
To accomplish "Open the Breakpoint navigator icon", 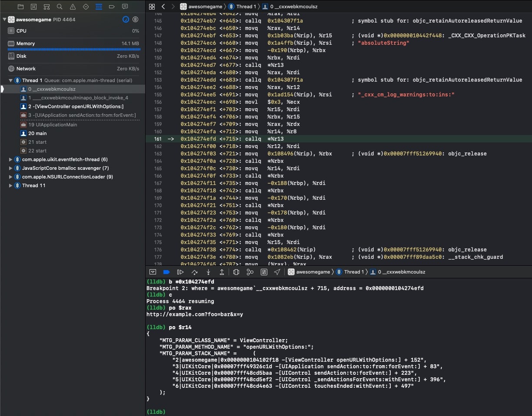I will click(112, 7).
